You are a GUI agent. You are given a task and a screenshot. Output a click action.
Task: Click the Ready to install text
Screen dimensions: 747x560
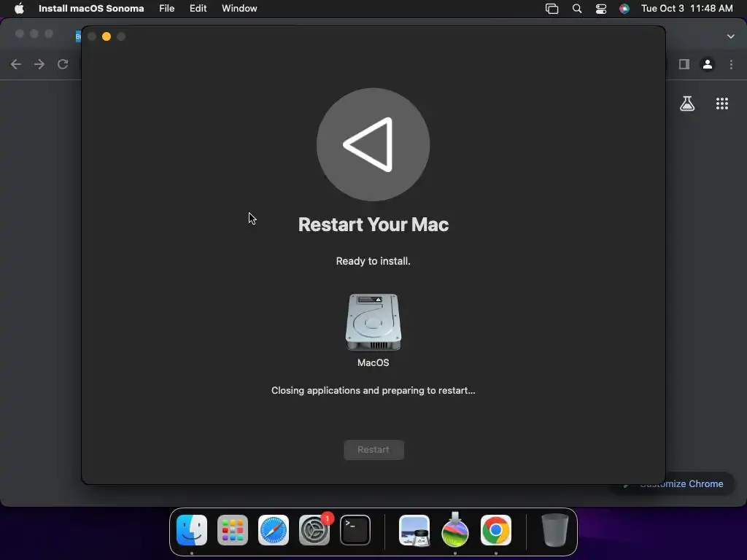click(373, 261)
